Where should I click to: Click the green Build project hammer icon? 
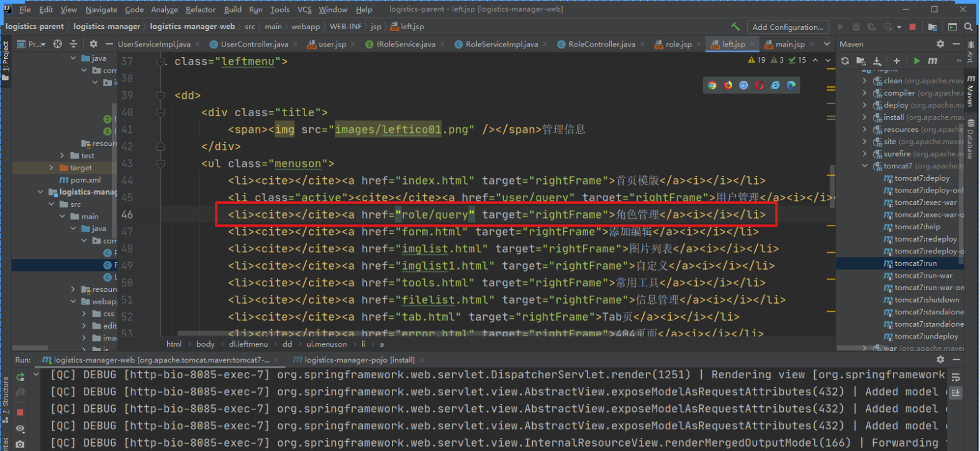click(x=735, y=27)
